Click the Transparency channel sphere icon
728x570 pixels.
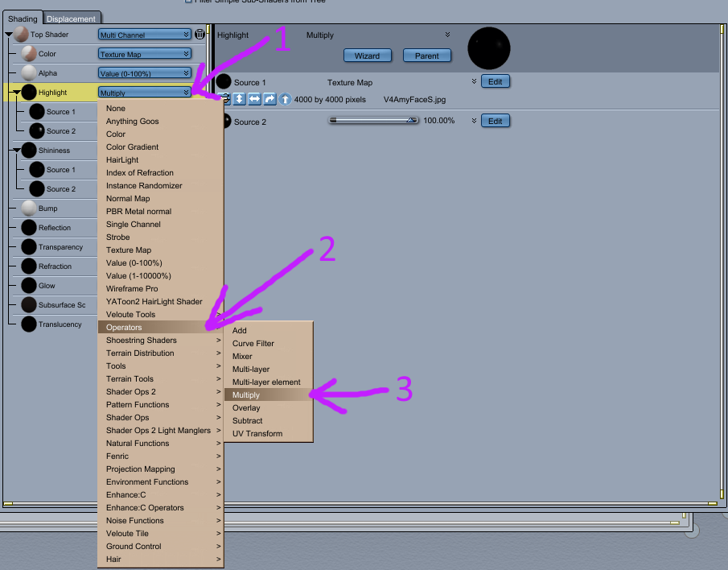pos(29,246)
